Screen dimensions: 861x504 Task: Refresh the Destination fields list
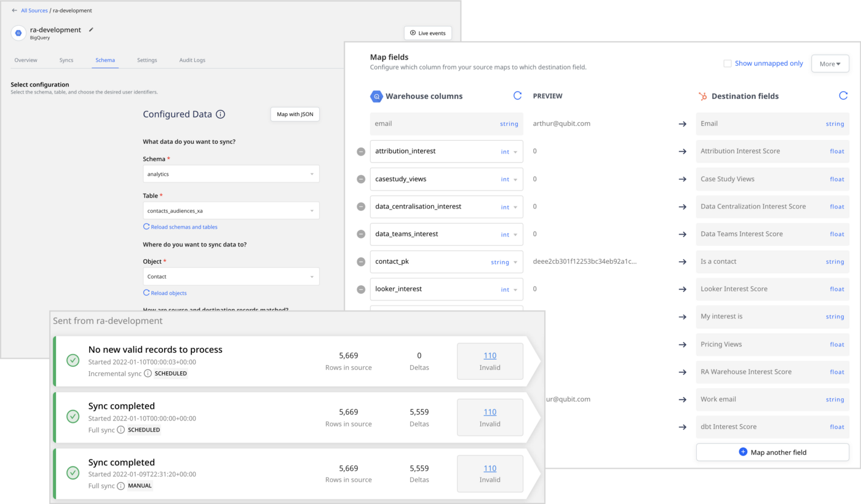click(x=843, y=96)
